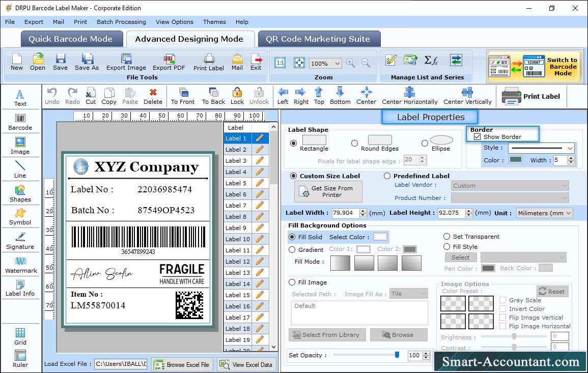Click the fit-to-window zoom icon

(299, 63)
